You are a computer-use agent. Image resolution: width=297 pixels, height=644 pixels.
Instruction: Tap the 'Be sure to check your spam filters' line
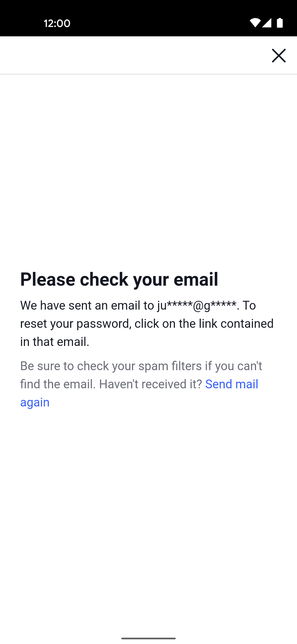point(141,366)
